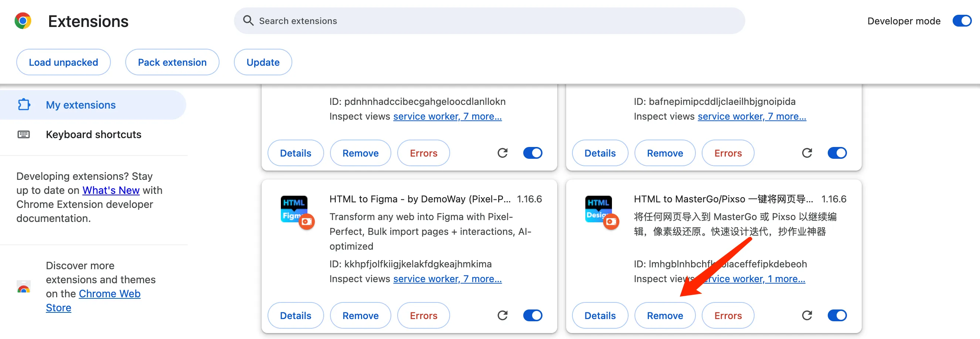
Task: Remove the HTML to Figma extension
Action: pyautogui.click(x=360, y=315)
